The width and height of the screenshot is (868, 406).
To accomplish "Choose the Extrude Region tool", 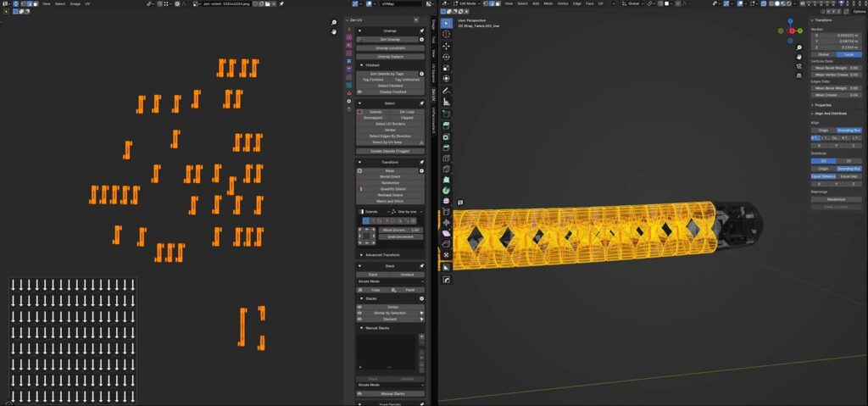I will click(x=446, y=125).
